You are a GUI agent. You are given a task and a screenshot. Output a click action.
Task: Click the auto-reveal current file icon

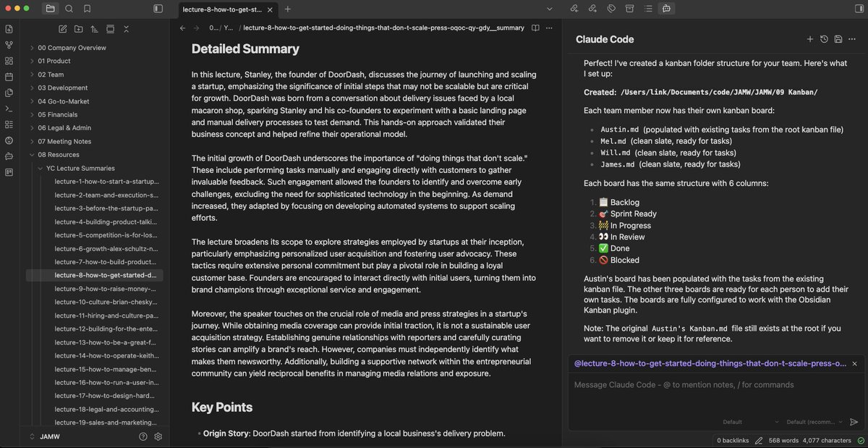click(x=110, y=29)
